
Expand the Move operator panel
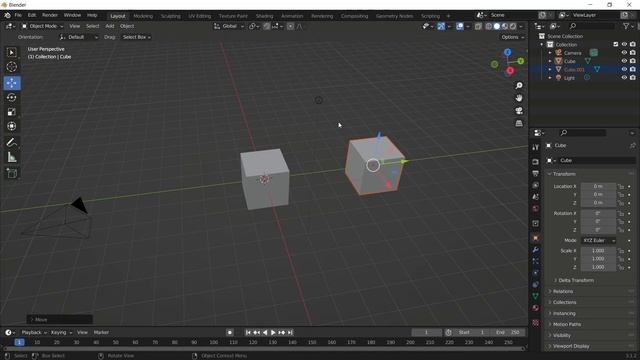coord(60,320)
